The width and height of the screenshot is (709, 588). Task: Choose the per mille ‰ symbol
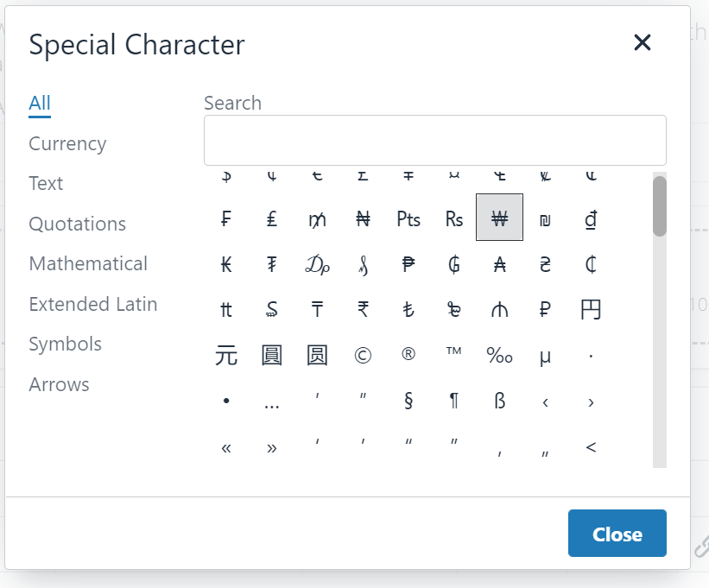click(499, 356)
